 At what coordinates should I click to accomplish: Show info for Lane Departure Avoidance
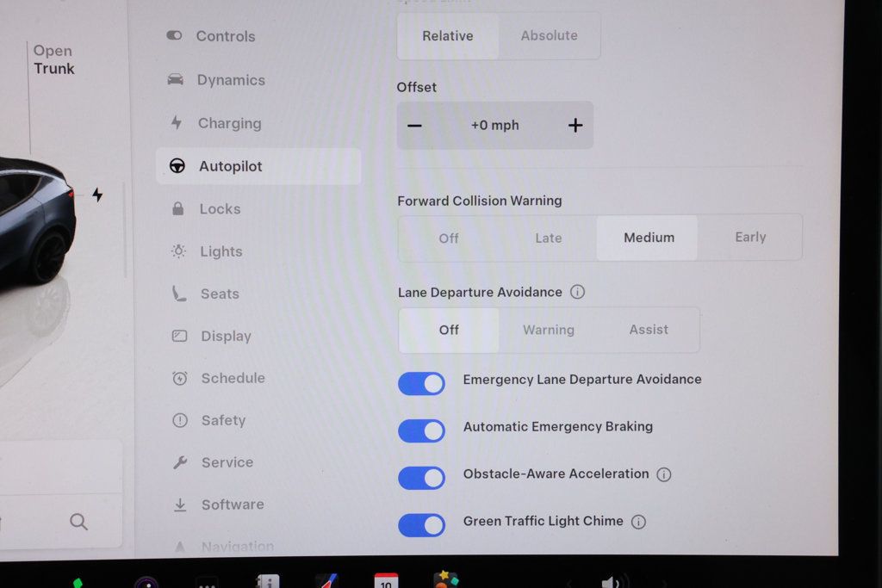[x=578, y=292]
